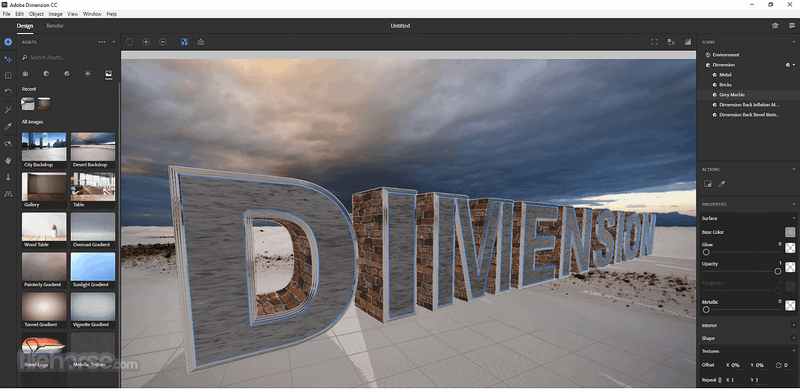This screenshot has width=800, height=389.
Task: Open the Image menu
Action: click(x=55, y=14)
